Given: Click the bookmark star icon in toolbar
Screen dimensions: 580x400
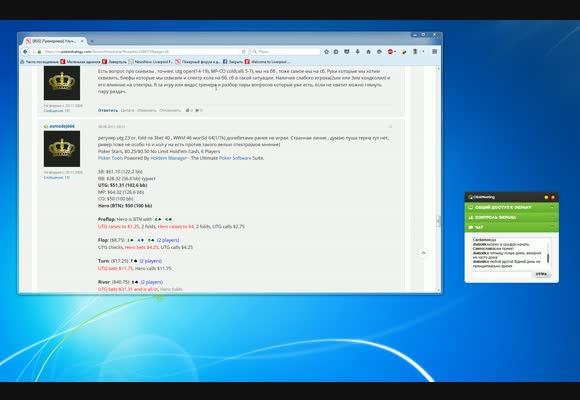Looking at the screenshot, I should click(326, 52).
